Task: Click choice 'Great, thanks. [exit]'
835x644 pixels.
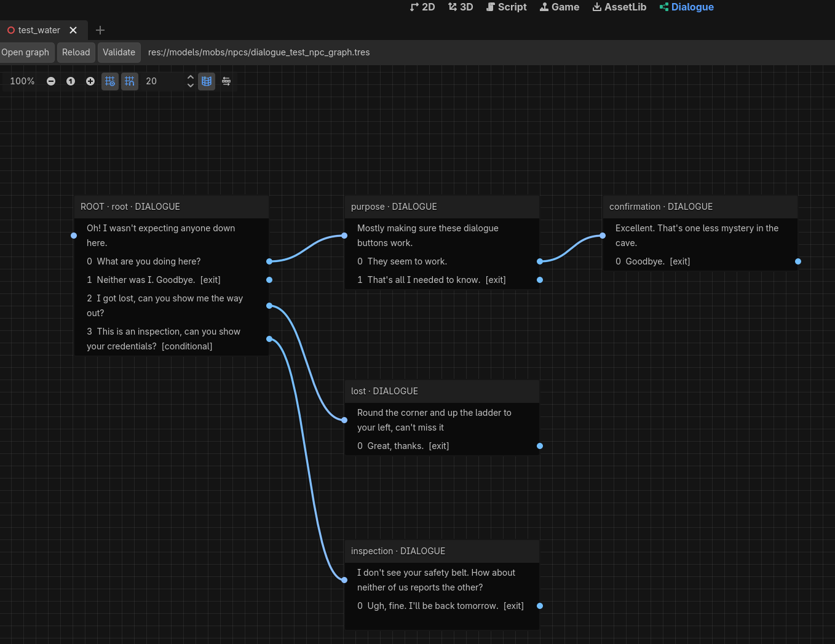Action: [x=403, y=446]
